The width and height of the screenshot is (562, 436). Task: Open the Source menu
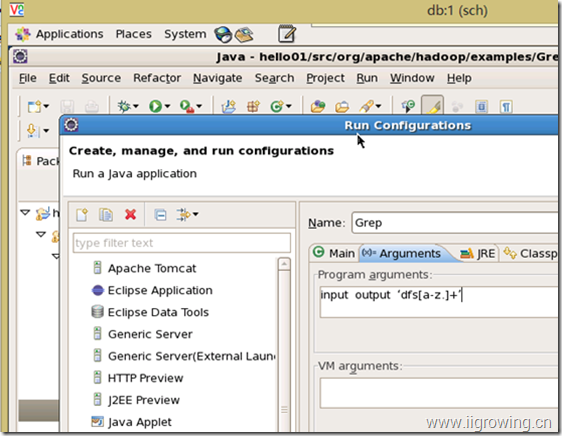coord(101,78)
